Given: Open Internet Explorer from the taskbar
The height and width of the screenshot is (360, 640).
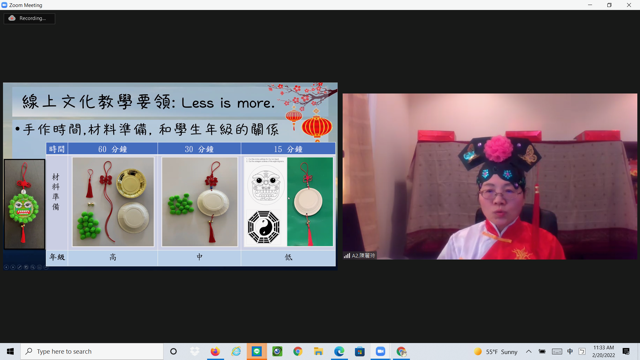Looking at the screenshot, I should 236,351.
